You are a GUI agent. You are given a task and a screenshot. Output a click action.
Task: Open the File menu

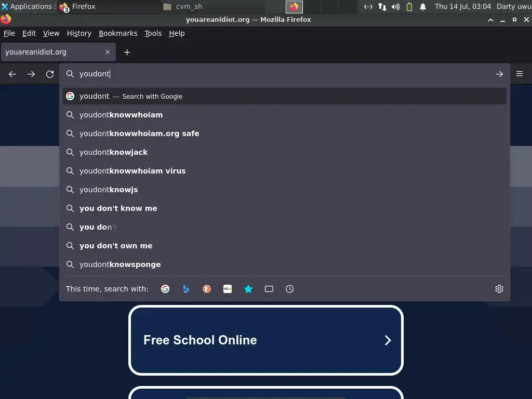(9, 33)
